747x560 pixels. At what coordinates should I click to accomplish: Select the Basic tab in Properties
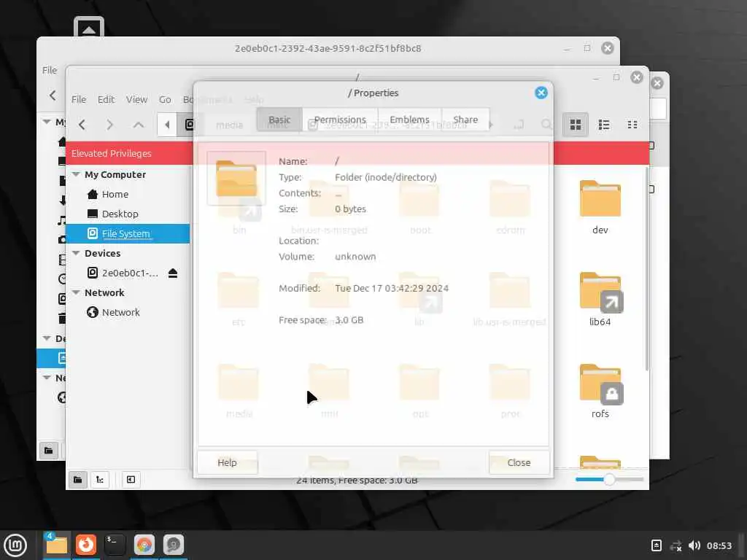pos(279,120)
